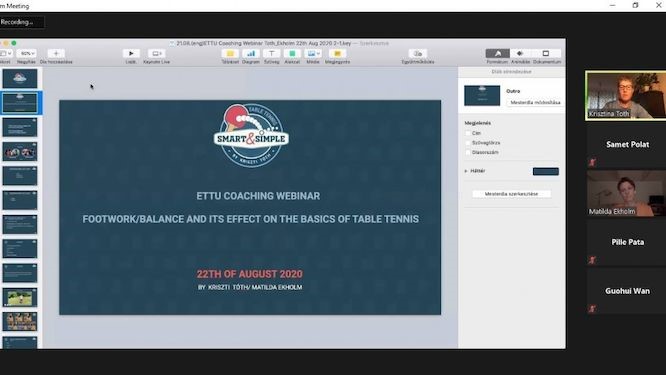Minimize the Zoom Meeting window
Viewport: 666px width, 375px height.
pos(612,6)
